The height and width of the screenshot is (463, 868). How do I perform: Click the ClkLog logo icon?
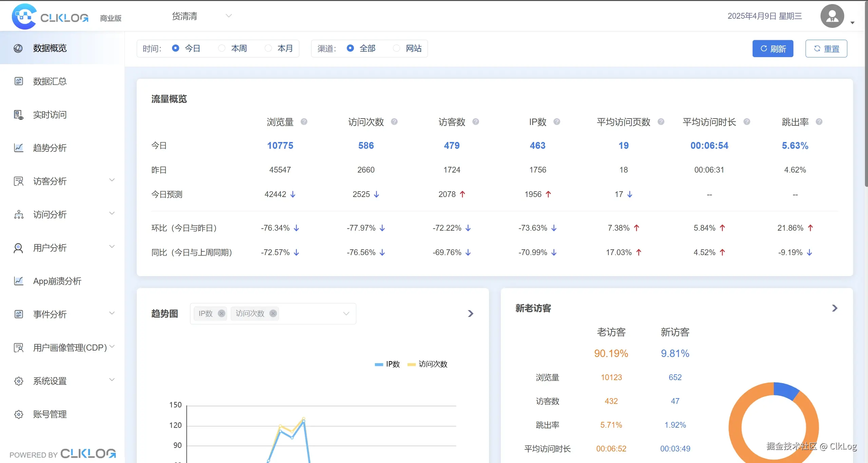coord(24,16)
